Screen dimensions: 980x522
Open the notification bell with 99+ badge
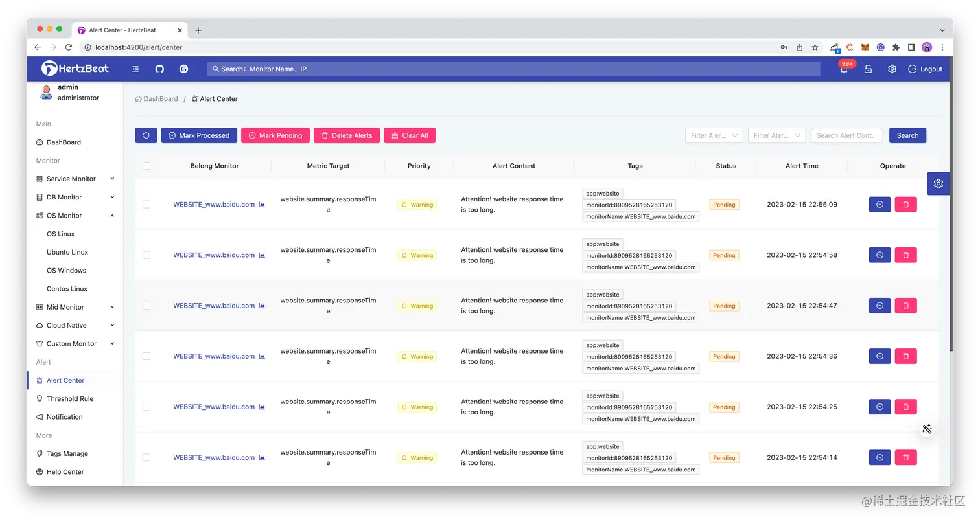pyautogui.click(x=844, y=69)
